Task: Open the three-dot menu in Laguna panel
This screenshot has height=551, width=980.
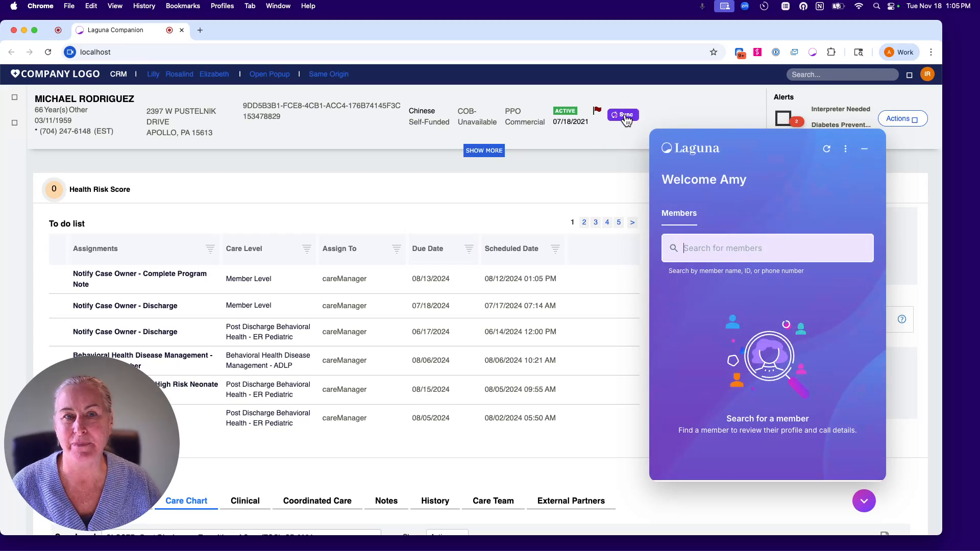Action: click(x=845, y=148)
